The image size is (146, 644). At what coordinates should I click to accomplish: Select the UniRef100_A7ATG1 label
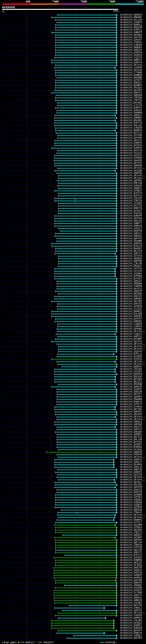131,359
